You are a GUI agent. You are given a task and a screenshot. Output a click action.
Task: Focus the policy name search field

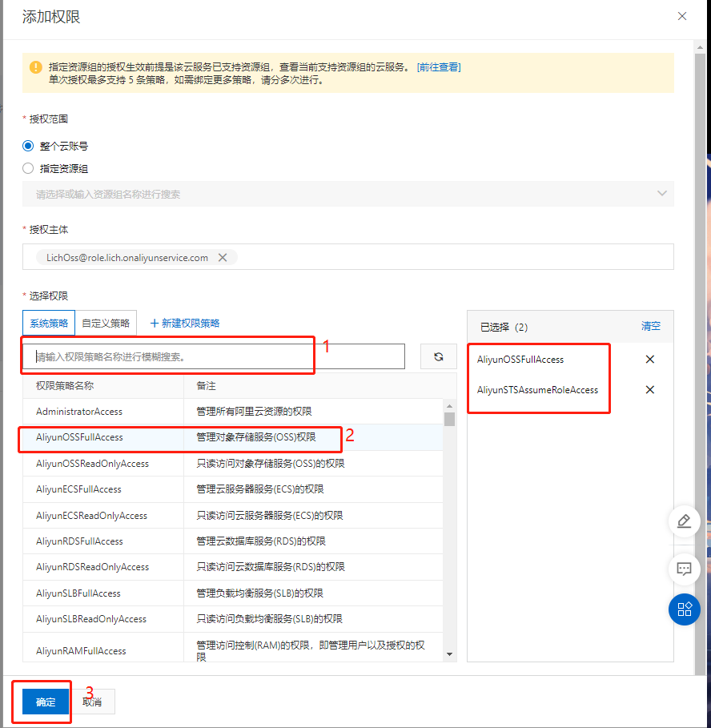click(x=214, y=356)
